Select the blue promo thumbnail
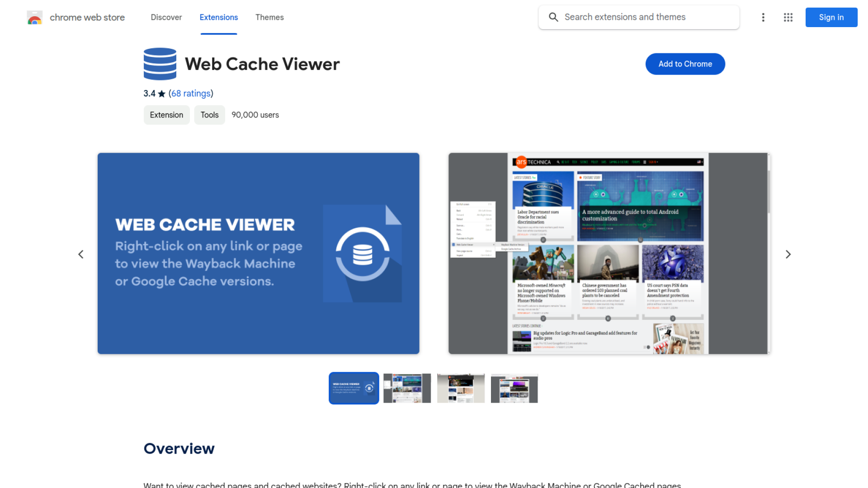The width and height of the screenshot is (868, 488). point(354,388)
